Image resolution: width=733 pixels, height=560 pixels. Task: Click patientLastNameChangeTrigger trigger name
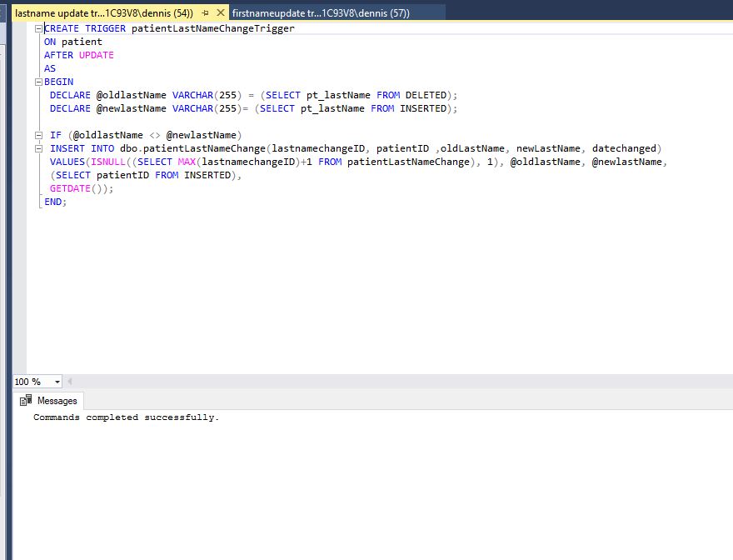click(213, 28)
